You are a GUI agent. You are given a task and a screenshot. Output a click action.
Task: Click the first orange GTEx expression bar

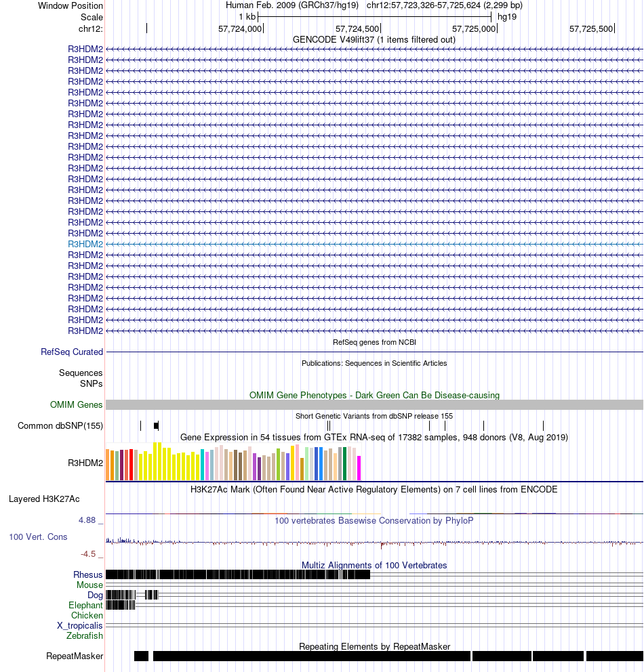[108, 465]
